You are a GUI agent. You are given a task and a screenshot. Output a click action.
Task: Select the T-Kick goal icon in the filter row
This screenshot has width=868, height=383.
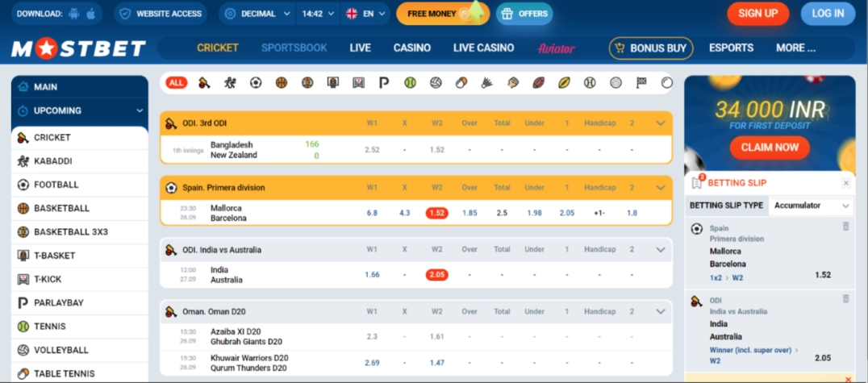[359, 83]
